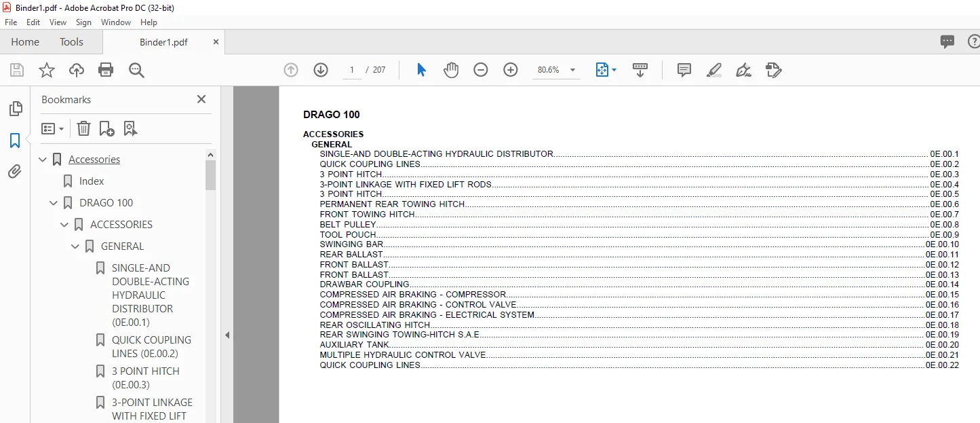Select the DRAGO 100 bookmark label
Viewport: 980px width, 423px height.
pyautogui.click(x=106, y=203)
